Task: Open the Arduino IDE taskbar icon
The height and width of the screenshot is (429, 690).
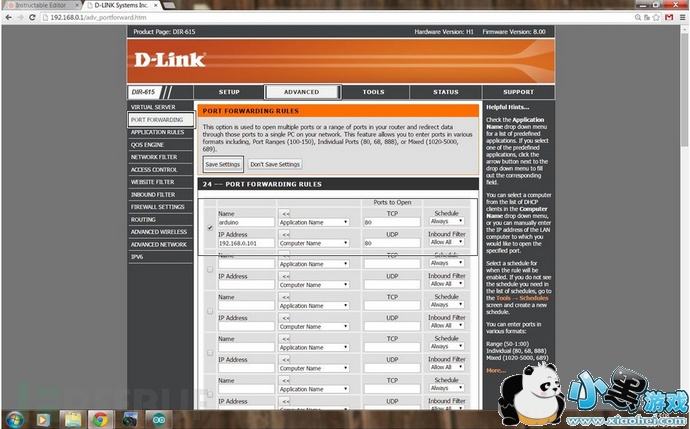Action: tap(158, 420)
